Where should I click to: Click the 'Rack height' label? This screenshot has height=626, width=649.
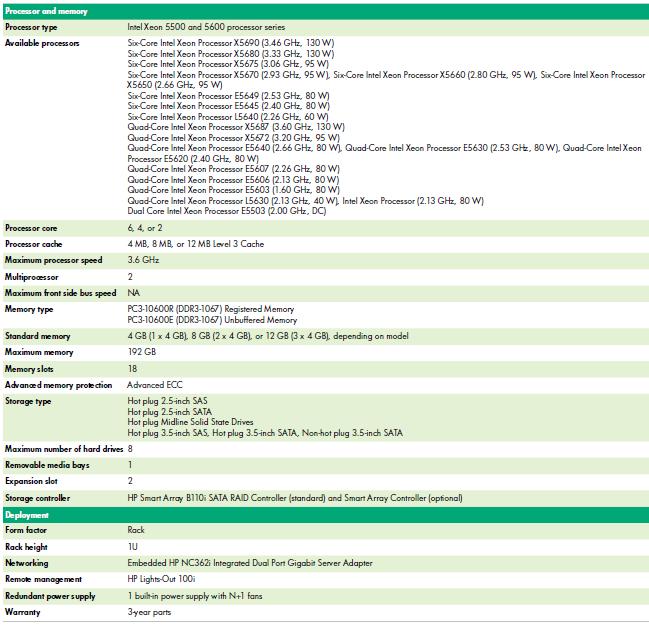click(x=26, y=547)
